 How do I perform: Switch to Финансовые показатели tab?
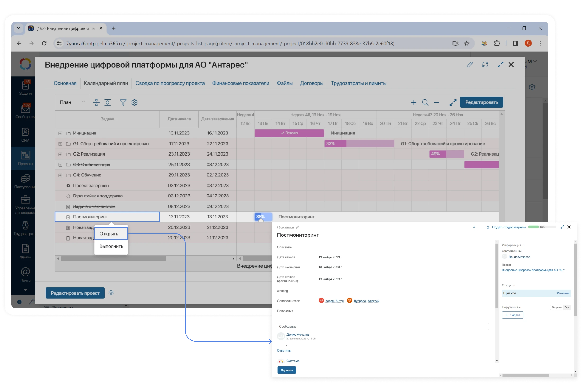point(241,83)
